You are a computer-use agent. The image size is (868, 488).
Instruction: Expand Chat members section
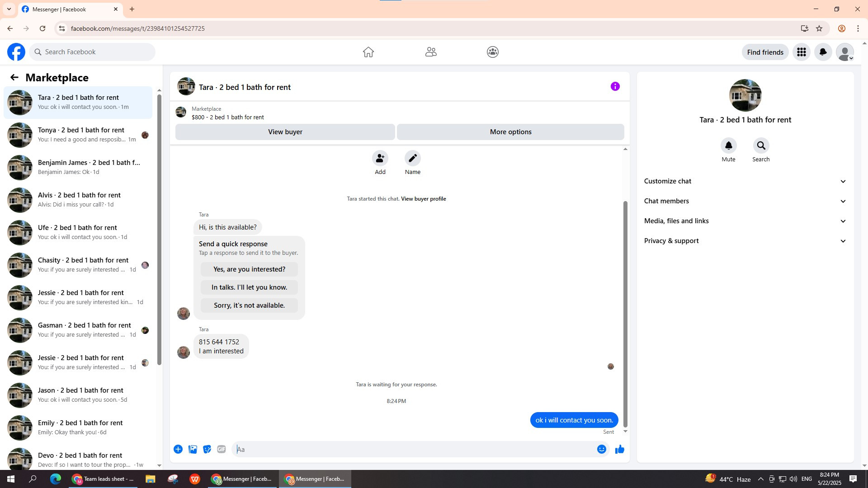click(745, 201)
